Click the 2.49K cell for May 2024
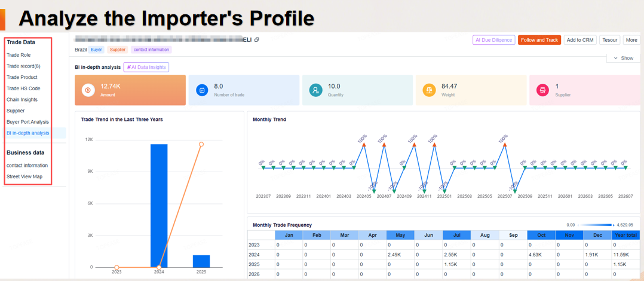Image resolution: width=644 pixels, height=281 pixels. coord(400,255)
